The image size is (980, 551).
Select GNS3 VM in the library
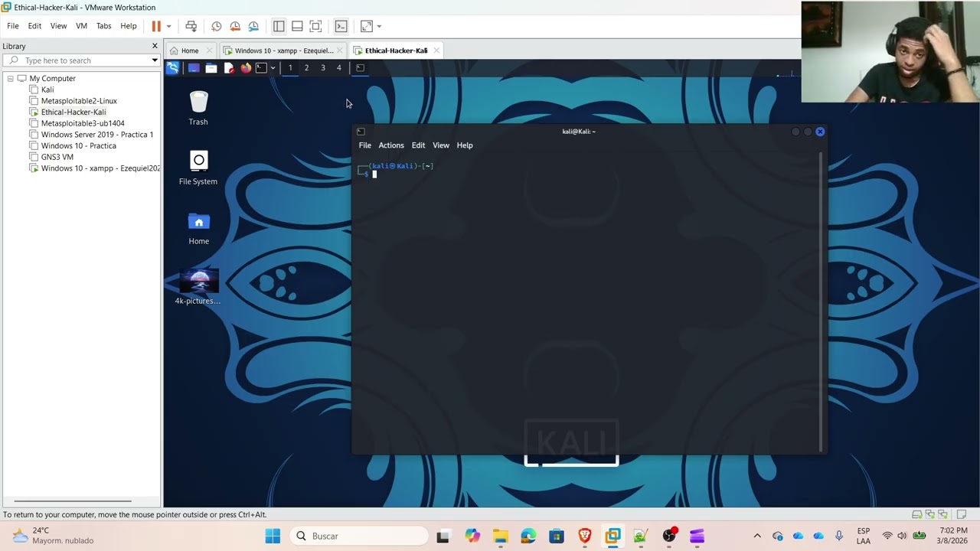click(57, 157)
